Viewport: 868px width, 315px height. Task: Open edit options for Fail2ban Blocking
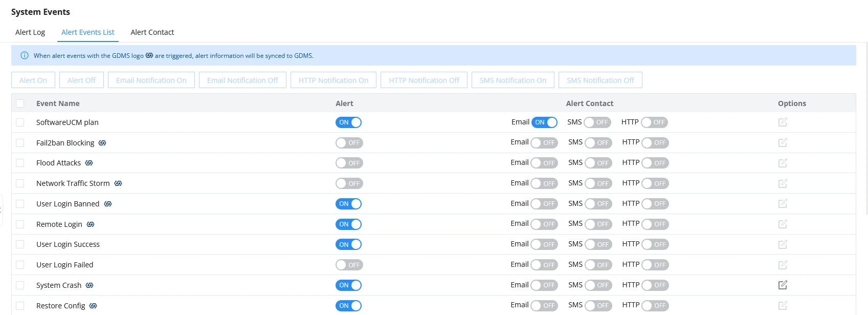pos(783,142)
